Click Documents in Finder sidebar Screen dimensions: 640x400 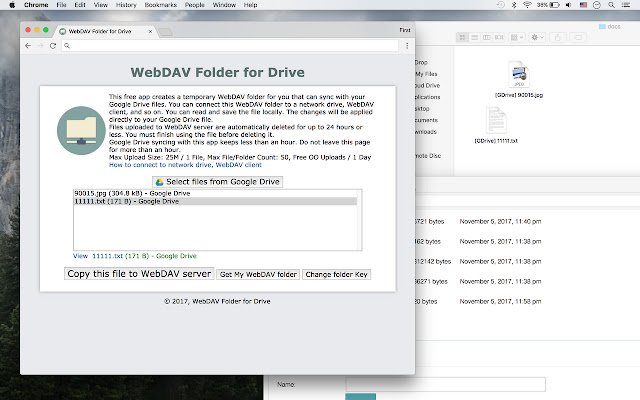coord(426,120)
